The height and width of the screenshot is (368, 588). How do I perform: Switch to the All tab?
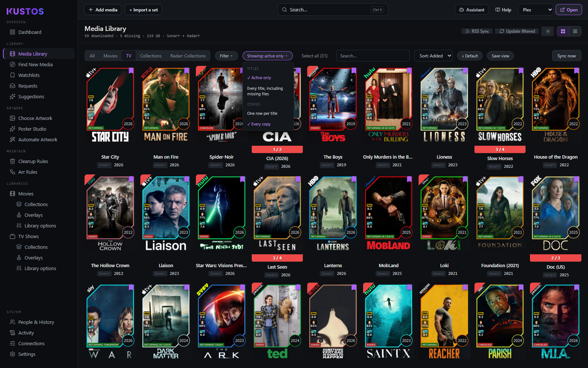(92, 56)
